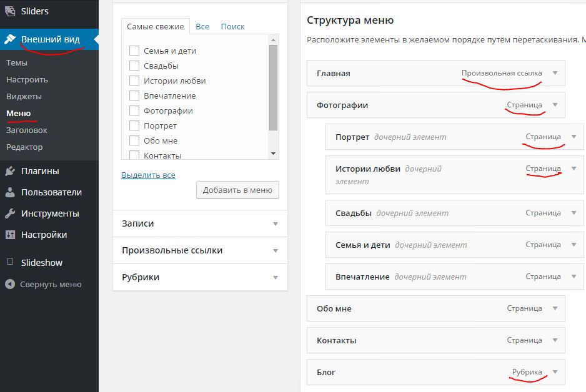
Task: Open the Настройки menu label
Action: point(44,235)
